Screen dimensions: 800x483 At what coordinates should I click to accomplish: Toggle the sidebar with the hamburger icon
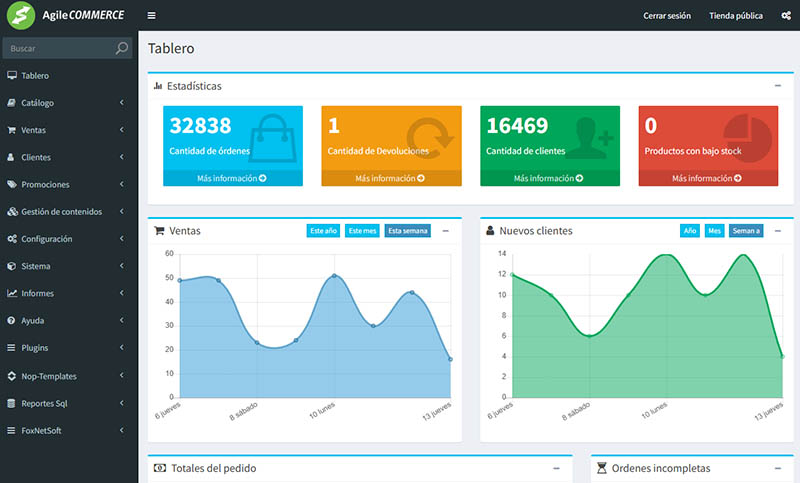coord(152,15)
